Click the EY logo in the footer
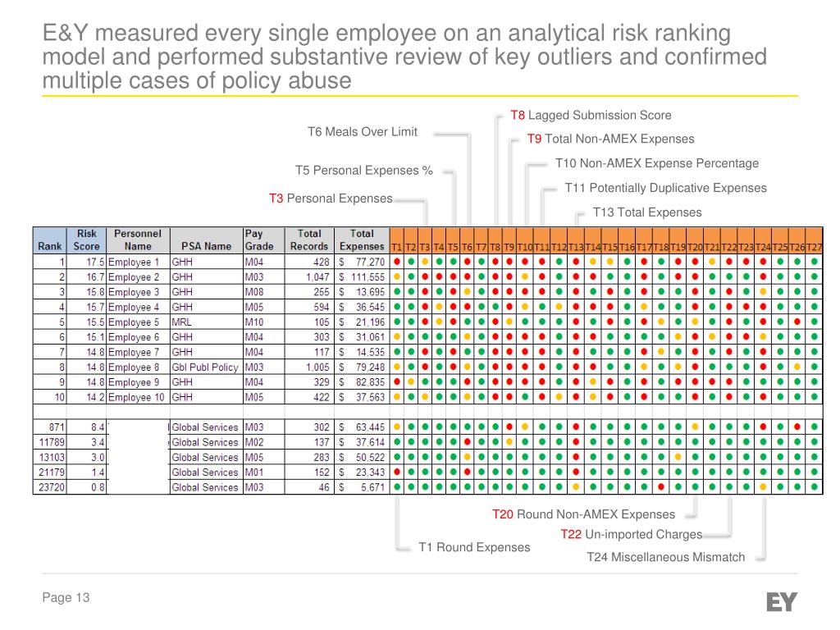Image resolution: width=840 pixels, height=630 pixels. (x=782, y=601)
